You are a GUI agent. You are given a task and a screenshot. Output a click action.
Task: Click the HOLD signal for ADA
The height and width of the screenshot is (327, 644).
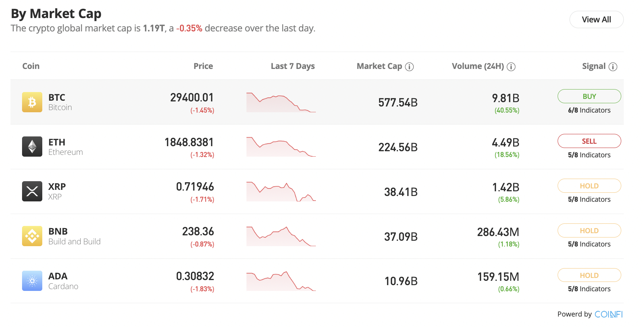[x=589, y=275]
